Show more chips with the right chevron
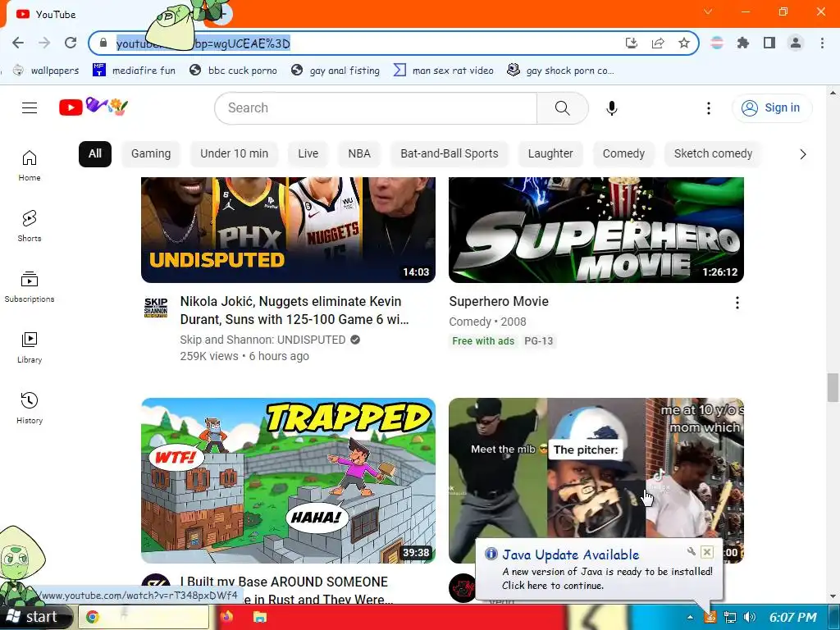840x630 pixels. coord(802,154)
